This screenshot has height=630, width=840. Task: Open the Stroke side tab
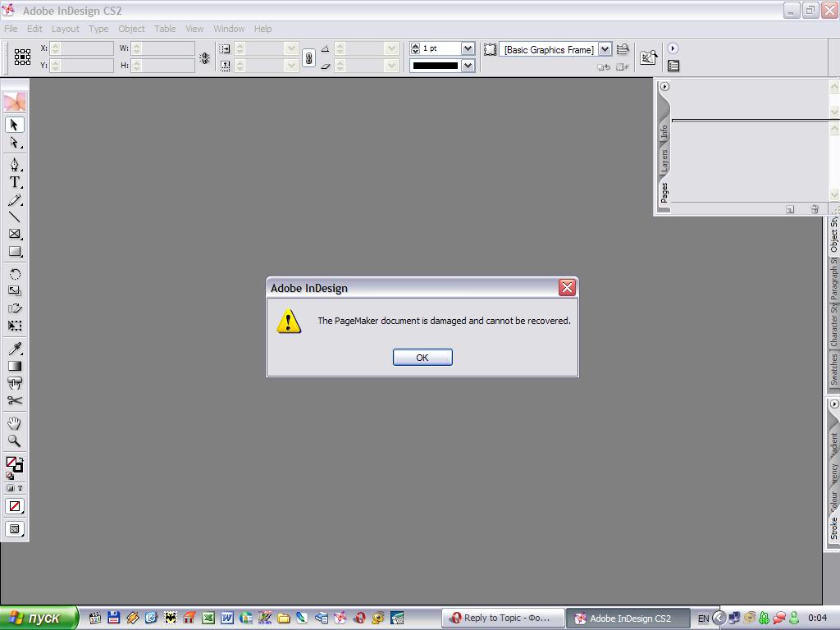click(833, 527)
